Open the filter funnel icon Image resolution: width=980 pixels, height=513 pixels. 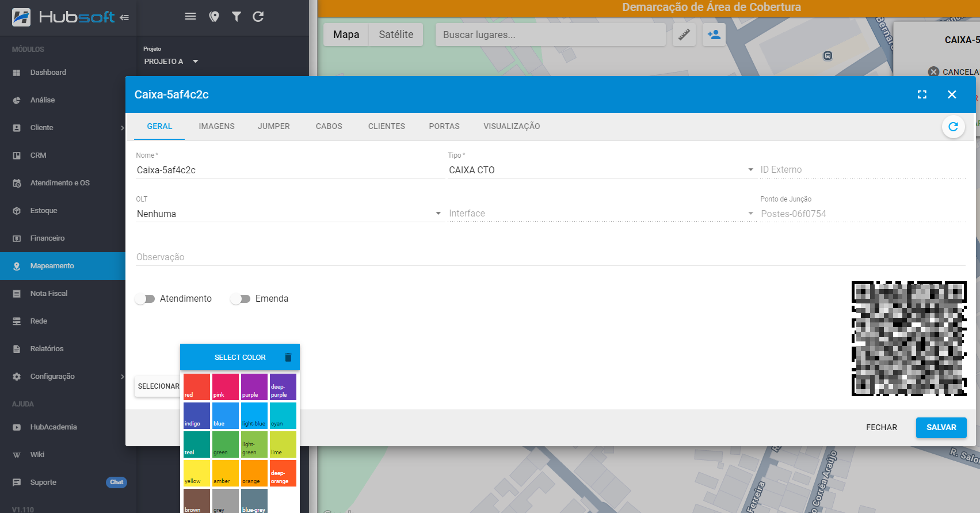click(x=237, y=16)
